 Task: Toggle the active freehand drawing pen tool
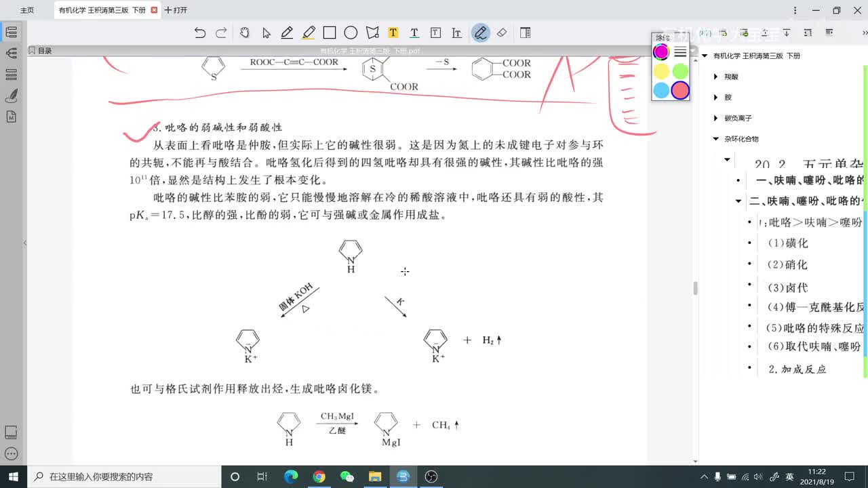tap(481, 33)
